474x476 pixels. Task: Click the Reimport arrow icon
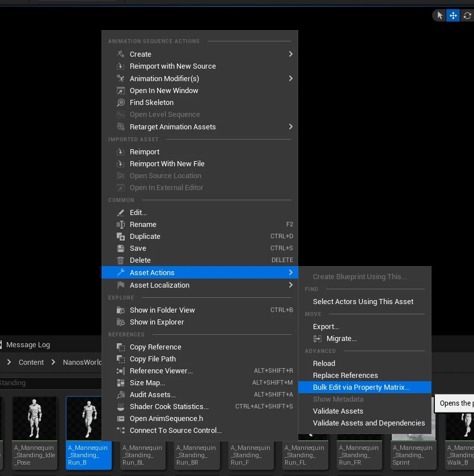(x=121, y=152)
